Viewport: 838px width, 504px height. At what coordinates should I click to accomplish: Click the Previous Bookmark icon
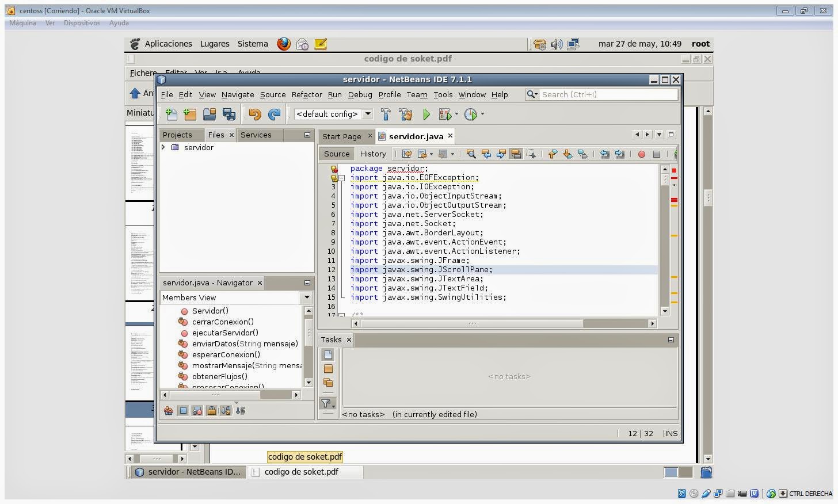click(553, 154)
